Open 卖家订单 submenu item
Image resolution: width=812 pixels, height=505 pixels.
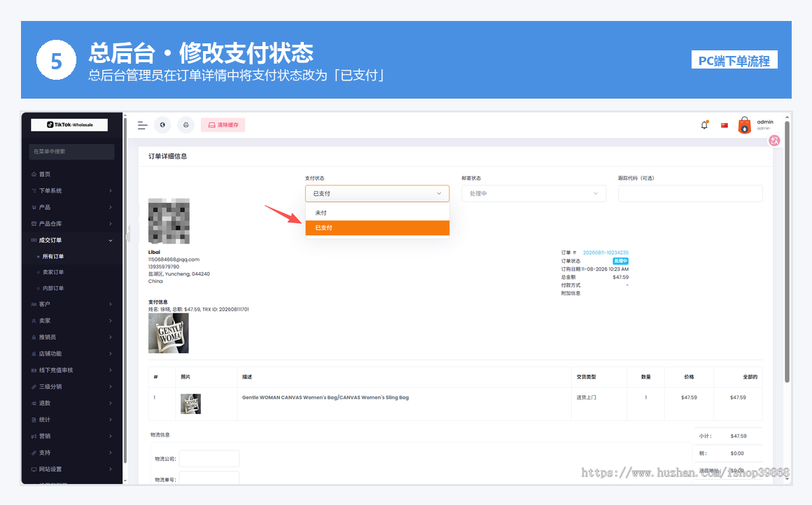click(52, 272)
